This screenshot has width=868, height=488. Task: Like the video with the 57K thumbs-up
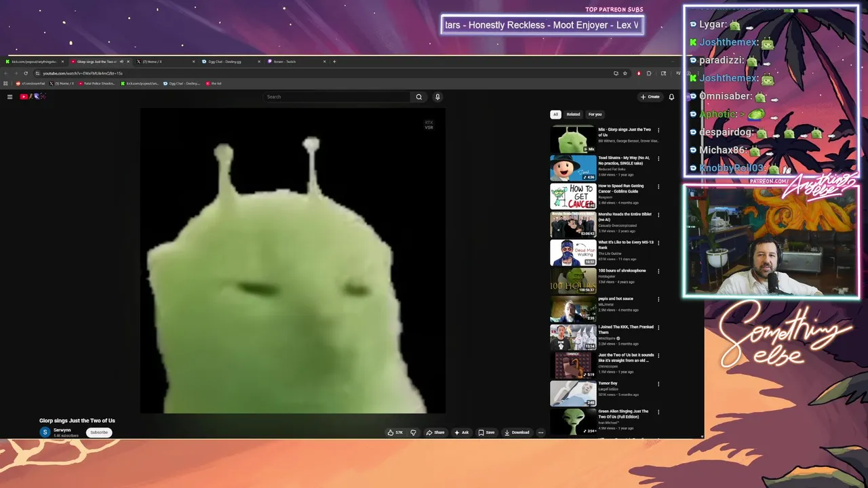[x=395, y=432]
